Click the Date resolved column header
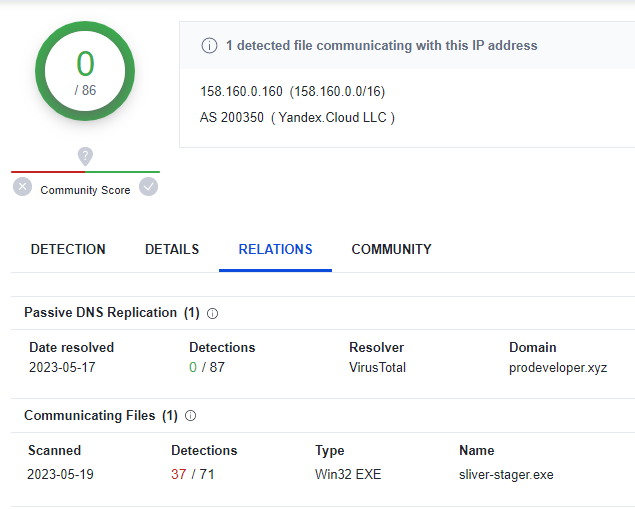 tap(72, 347)
